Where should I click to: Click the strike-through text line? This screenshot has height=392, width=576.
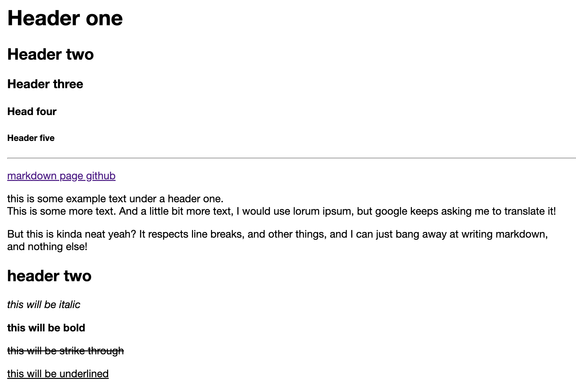(x=66, y=351)
